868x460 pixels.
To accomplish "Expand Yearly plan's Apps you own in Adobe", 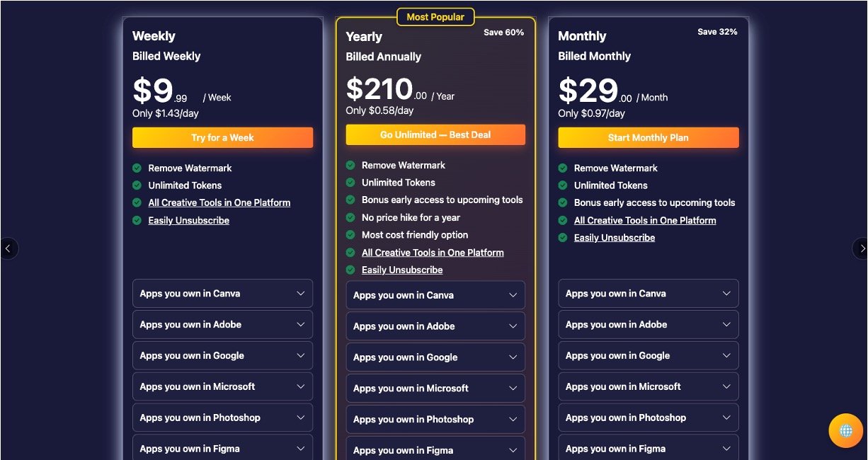I will click(x=435, y=326).
